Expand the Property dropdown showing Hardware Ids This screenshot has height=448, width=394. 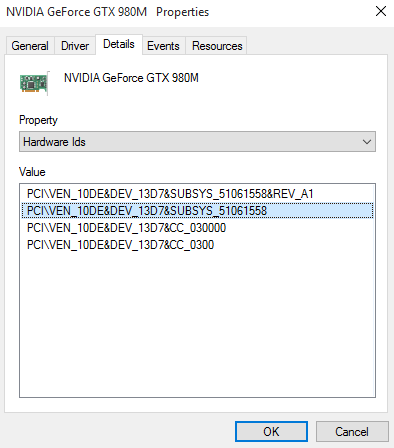(x=197, y=142)
